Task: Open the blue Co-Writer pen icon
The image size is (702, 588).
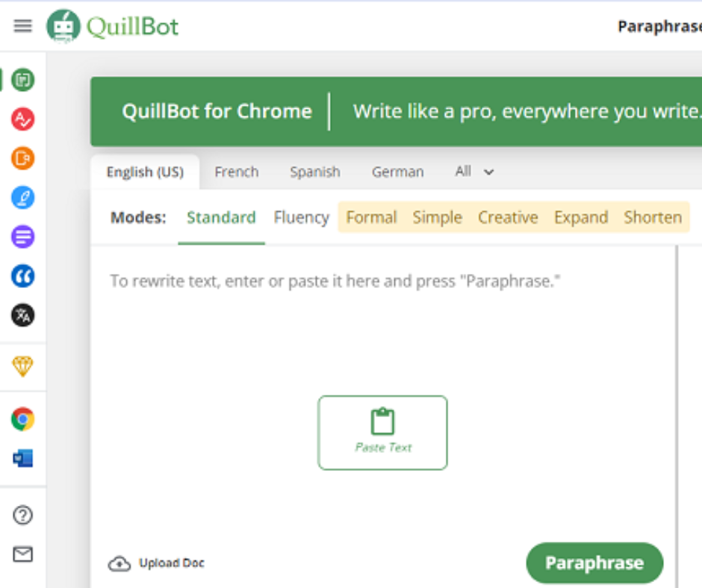Action: [23, 197]
